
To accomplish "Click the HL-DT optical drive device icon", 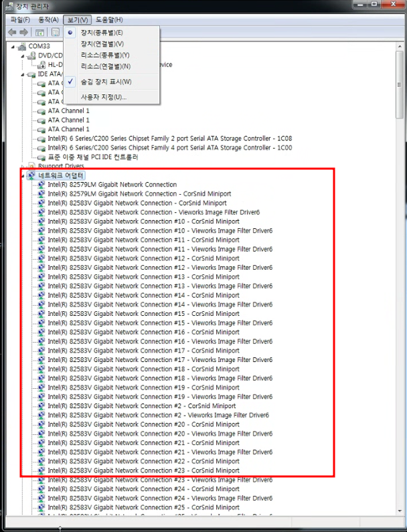I will point(41,64).
